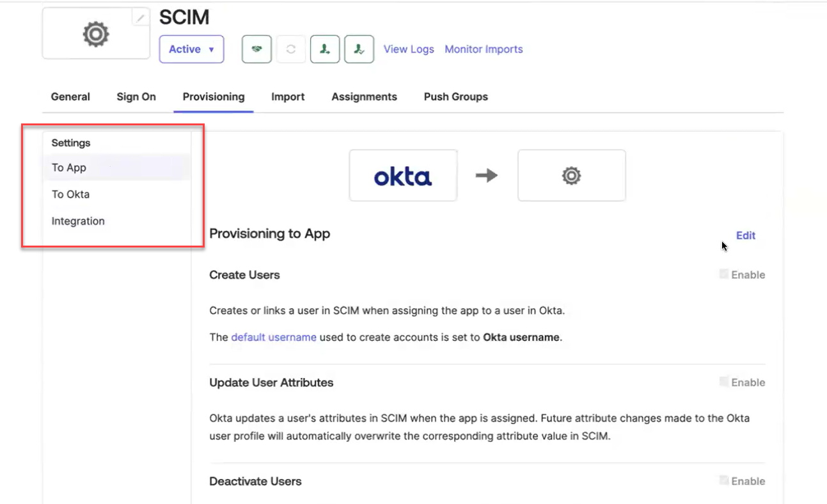Screen dimensions: 827x504
Task: Click Edit to modify Provisioning to App settings
Action: [745, 235]
